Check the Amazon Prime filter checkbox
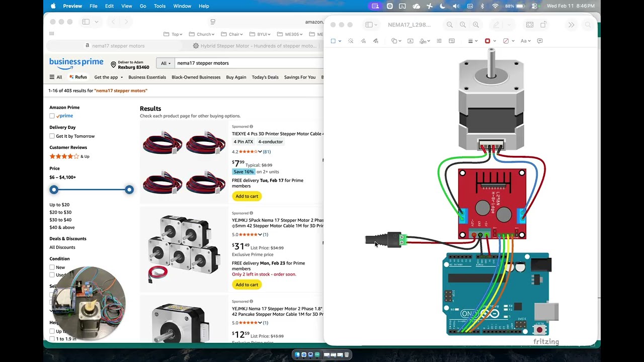Viewport: 644px width, 362px height. [52, 116]
